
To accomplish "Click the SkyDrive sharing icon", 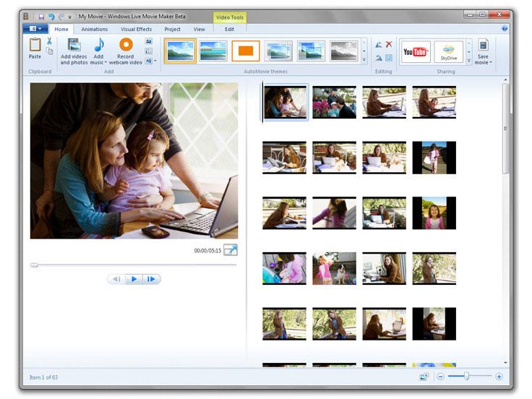I will [449, 51].
